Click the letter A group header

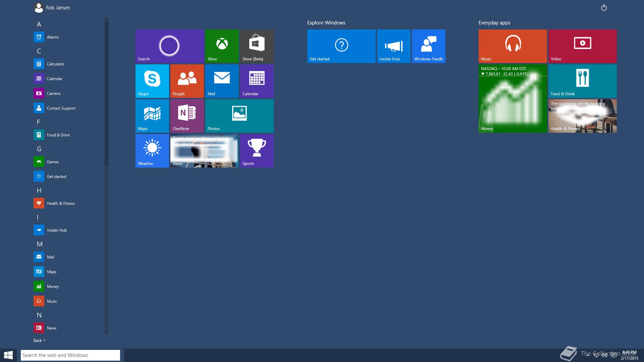tap(39, 24)
